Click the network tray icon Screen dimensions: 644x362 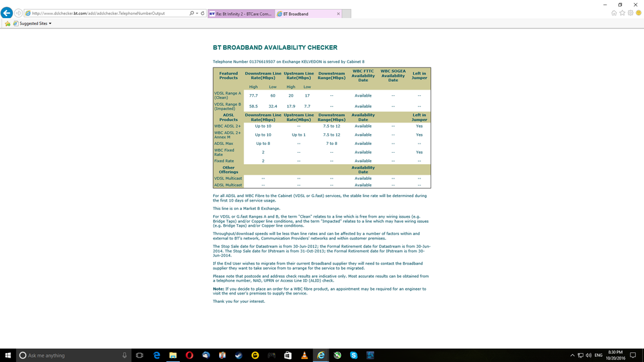[580, 355]
